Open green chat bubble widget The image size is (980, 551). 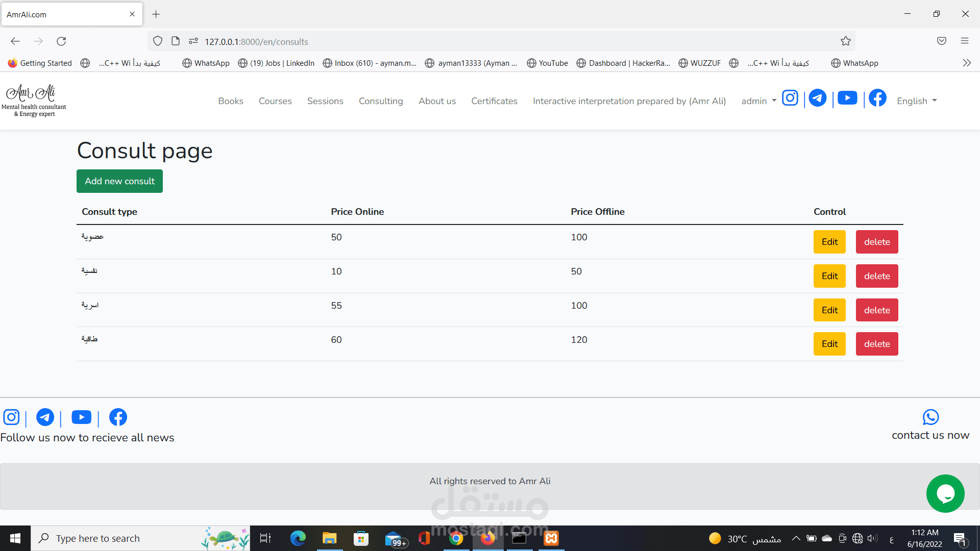pyautogui.click(x=945, y=494)
